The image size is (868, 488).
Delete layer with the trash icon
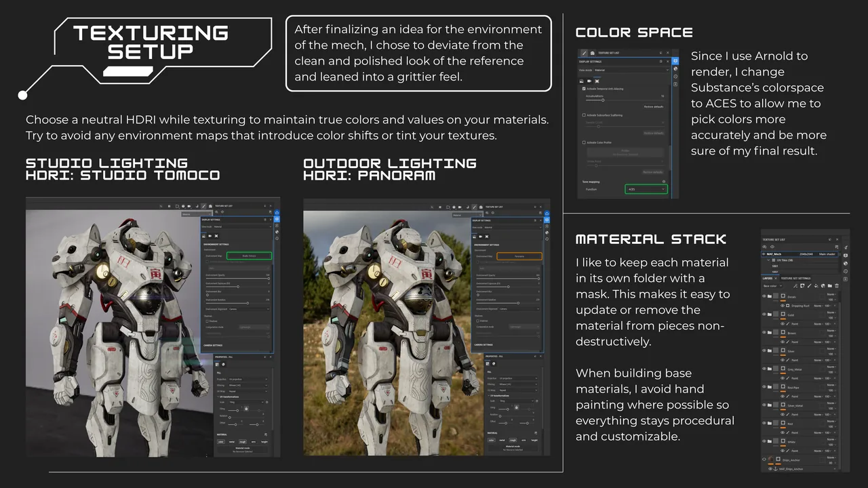coord(837,286)
